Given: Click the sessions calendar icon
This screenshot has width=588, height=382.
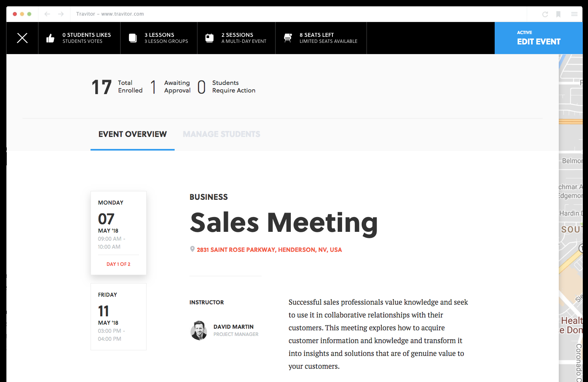Looking at the screenshot, I should click(x=209, y=38).
